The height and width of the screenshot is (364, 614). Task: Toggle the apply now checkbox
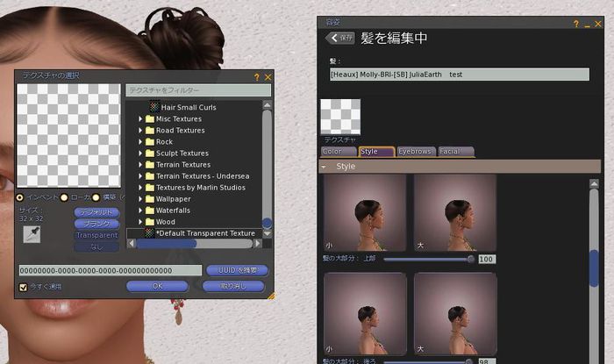[x=23, y=288]
